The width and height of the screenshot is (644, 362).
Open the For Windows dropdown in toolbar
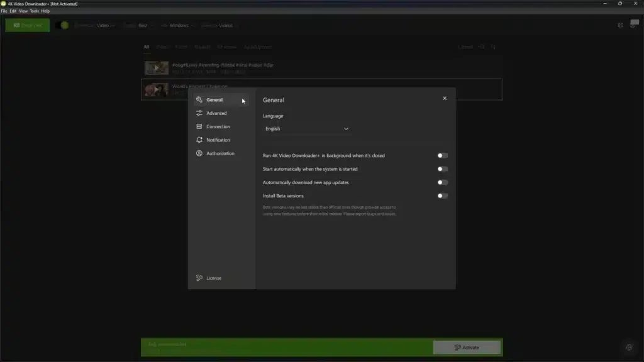179,26
